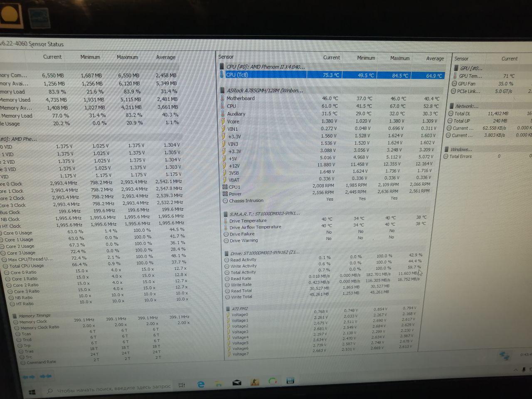This screenshot has width=532, height=399.
Task: Select the 'Windows...' group header
Action: (x=461, y=149)
